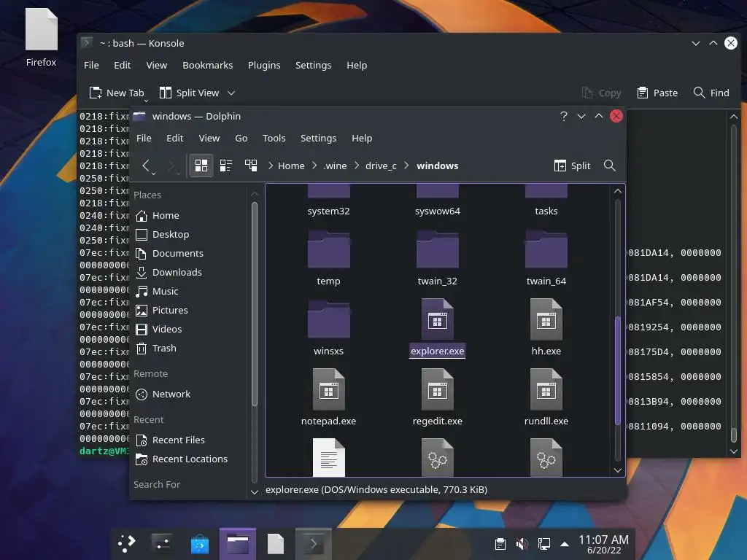
Task: Switch Dolphin to Icons view mode
Action: (x=201, y=166)
